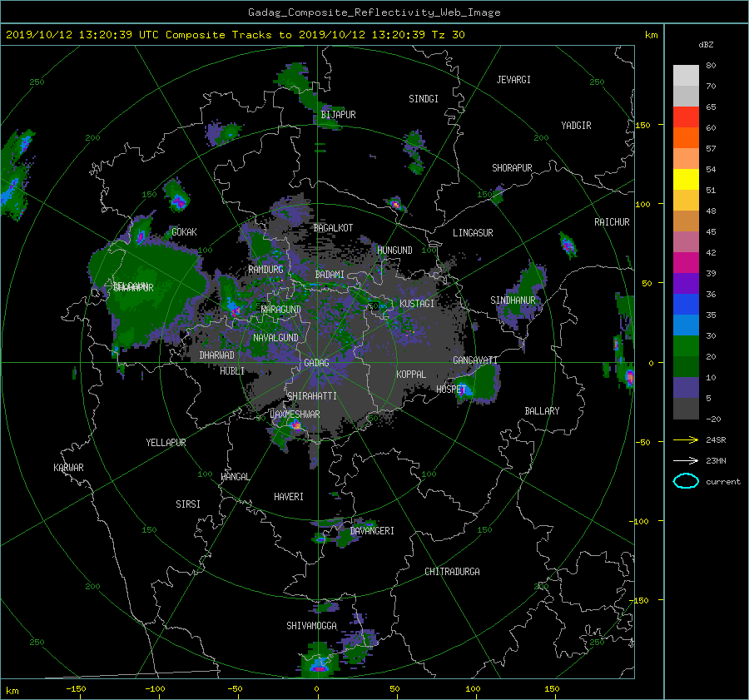Click the HUBLI city label

[232, 371]
